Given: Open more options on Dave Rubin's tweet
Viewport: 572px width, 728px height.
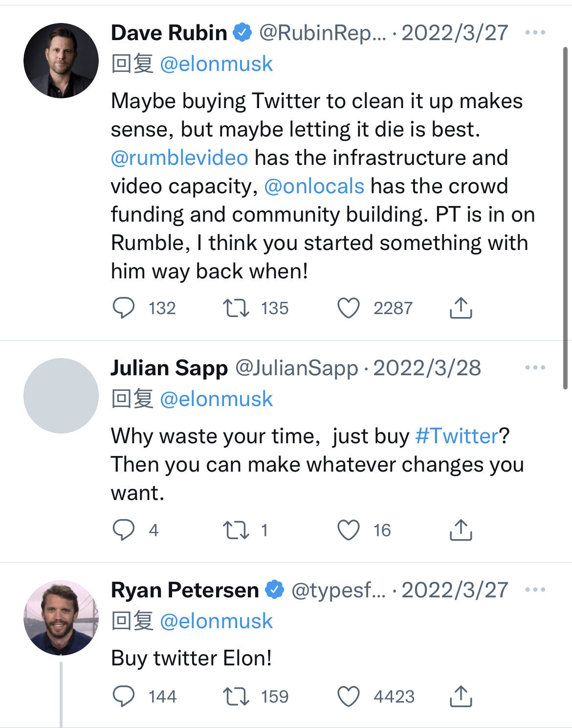Looking at the screenshot, I should (x=535, y=33).
